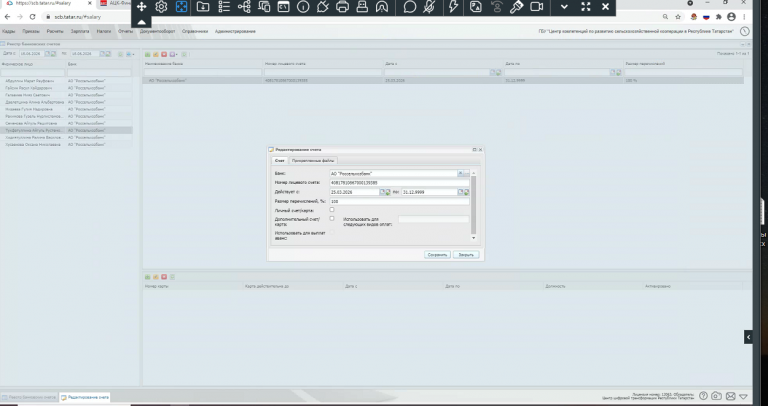Toggle the 'Личный счет/карта' checkbox
This screenshot has height=406, width=768.
(x=332, y=210)
